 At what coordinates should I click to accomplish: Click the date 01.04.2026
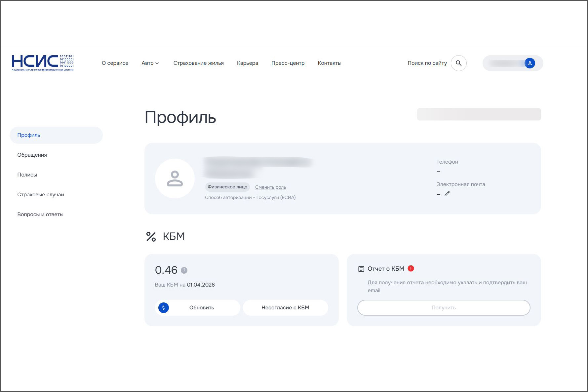(201, 285)
